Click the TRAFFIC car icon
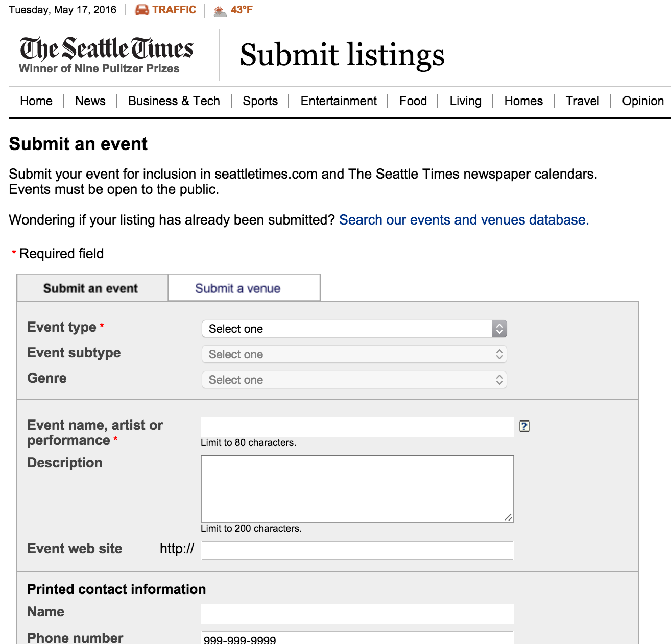The width and height of the screenshot is (671, 644). click(142, 9)
